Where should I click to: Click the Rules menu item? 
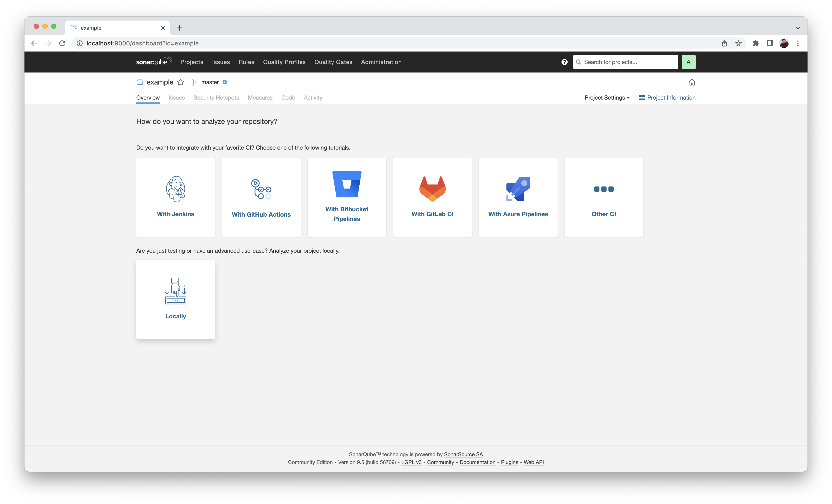pyautogui.click(x=246, y=62)
